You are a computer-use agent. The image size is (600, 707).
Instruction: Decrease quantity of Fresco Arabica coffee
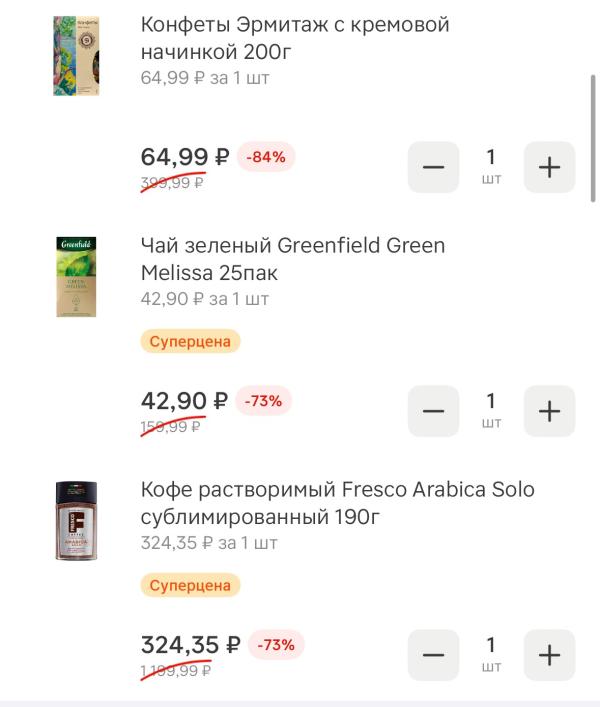(433, 655)
